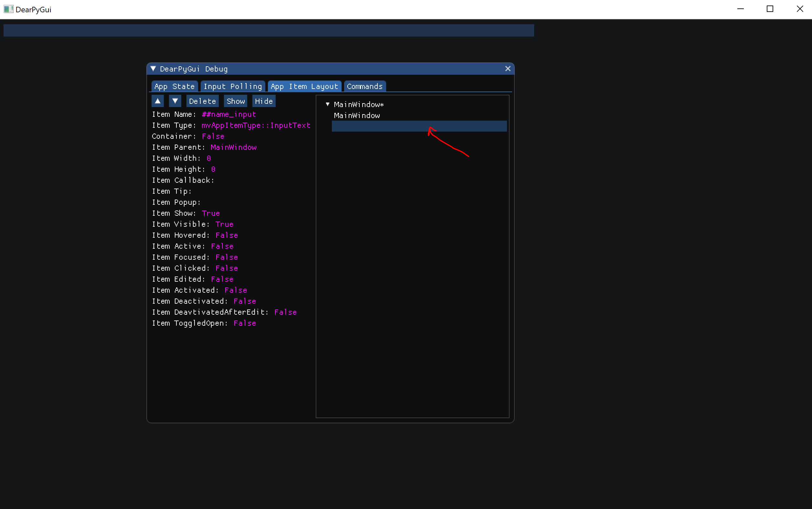
Task: Collapse the DearPyGui Debug window header
Action: tap(153, 69)
